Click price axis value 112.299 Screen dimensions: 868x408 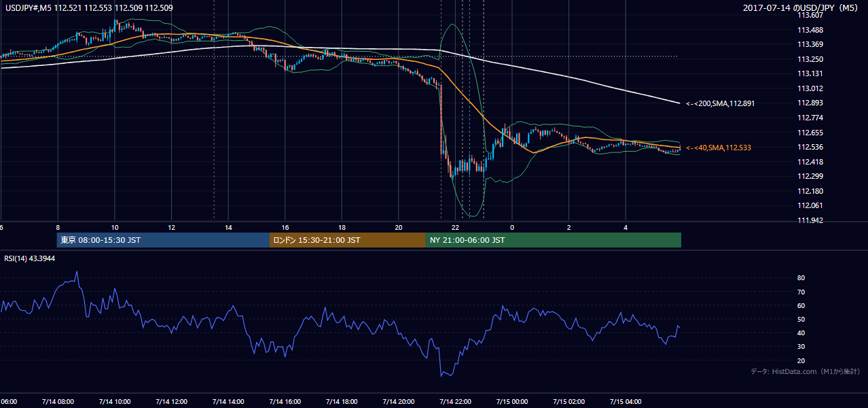(810, 177)
